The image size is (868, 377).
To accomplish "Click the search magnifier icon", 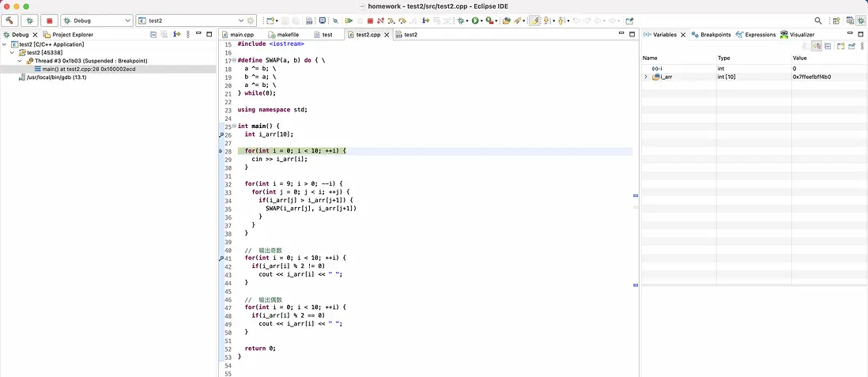I will click(x=818, y=21).
